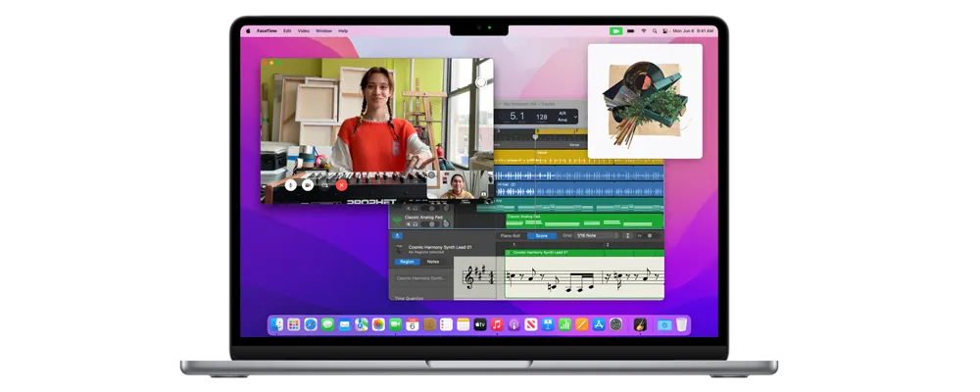This screenshot has height=392, width=980.
Task: Select the Notes button in editor
Action: 432,262
